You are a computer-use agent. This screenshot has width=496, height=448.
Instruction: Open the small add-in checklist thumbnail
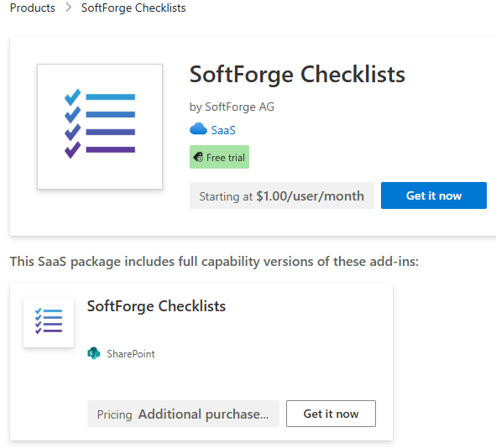tap(49, 322)
